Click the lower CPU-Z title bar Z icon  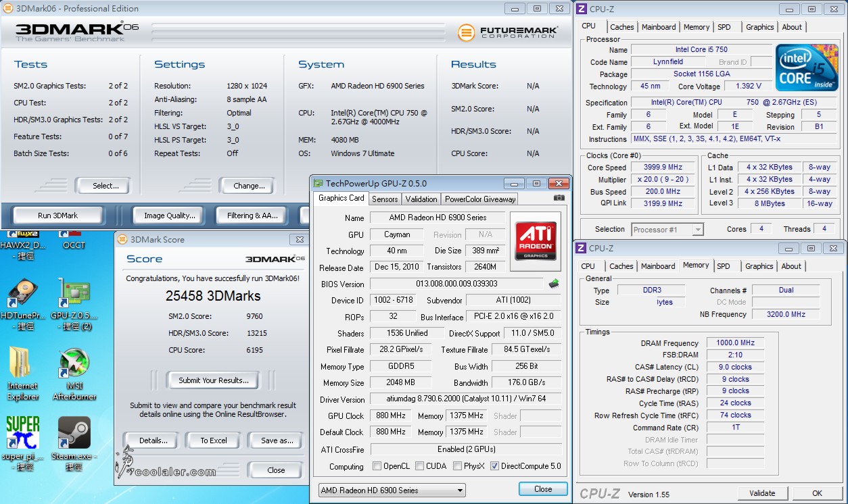click(581, 248)
